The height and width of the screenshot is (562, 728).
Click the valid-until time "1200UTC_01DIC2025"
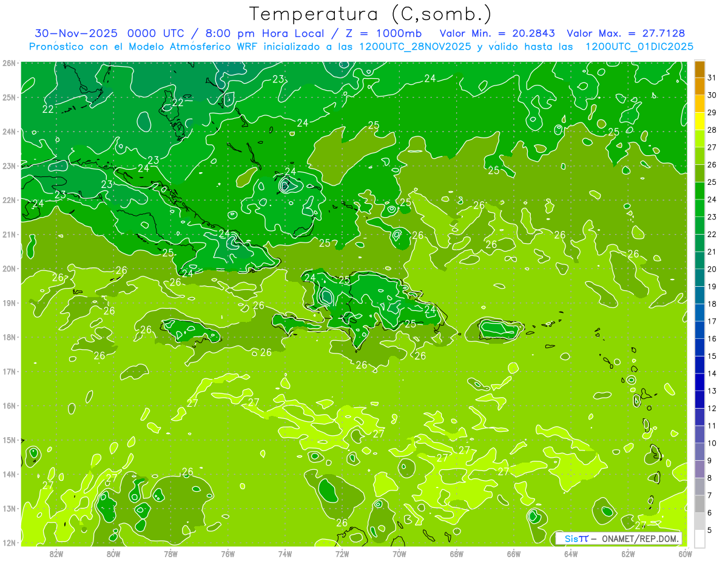point(639,47)
